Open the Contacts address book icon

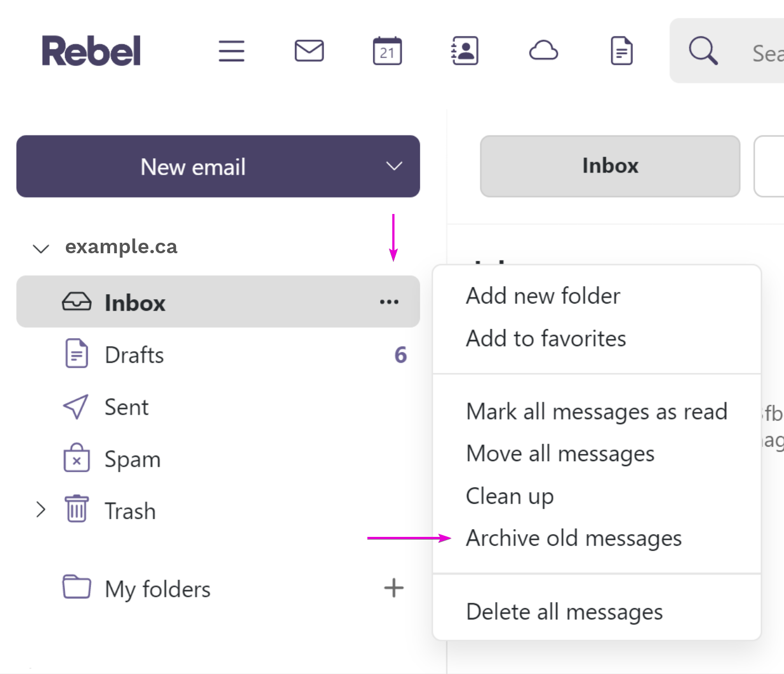point(465,51)
